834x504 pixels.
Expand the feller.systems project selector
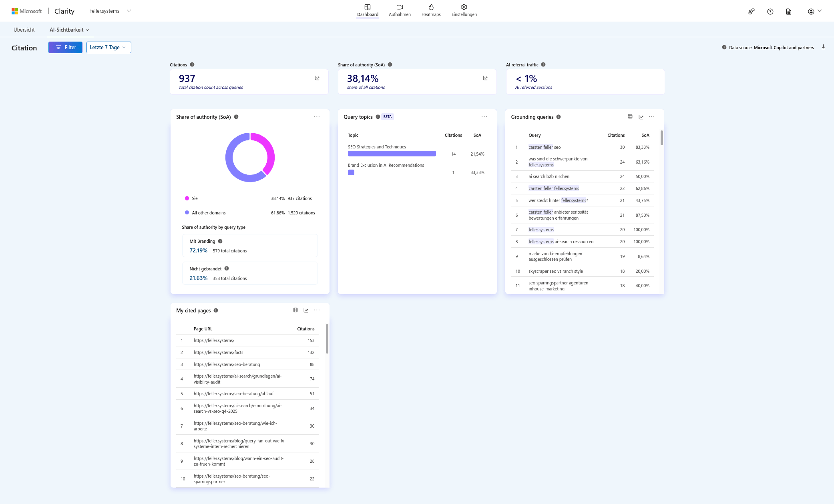(111, 11)
